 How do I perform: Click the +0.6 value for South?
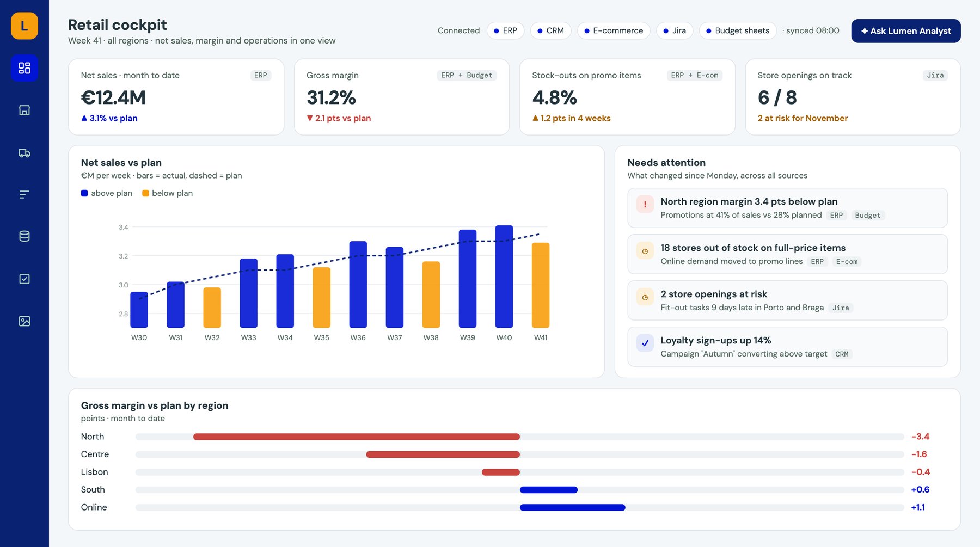[920, 490]
